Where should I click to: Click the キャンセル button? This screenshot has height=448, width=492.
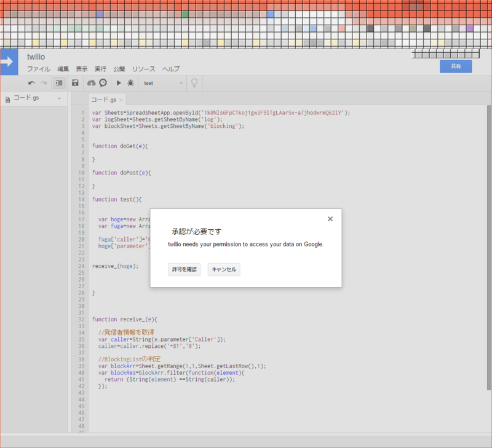(224, 269)
